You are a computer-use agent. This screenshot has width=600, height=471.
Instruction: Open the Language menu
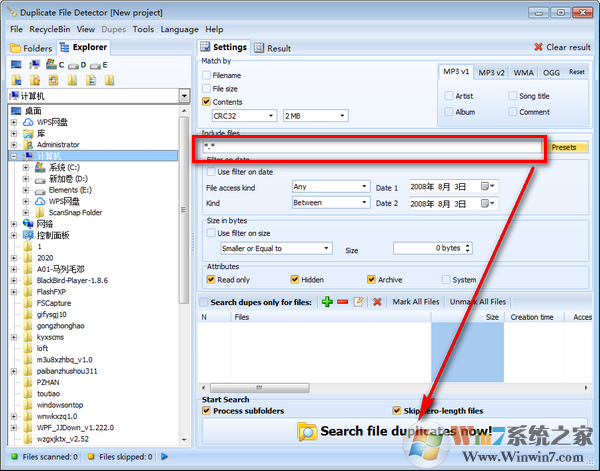point(179,29)
